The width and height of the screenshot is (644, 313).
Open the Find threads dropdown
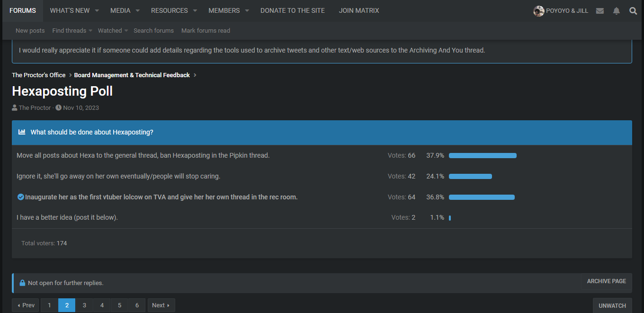tap(72, 30)
